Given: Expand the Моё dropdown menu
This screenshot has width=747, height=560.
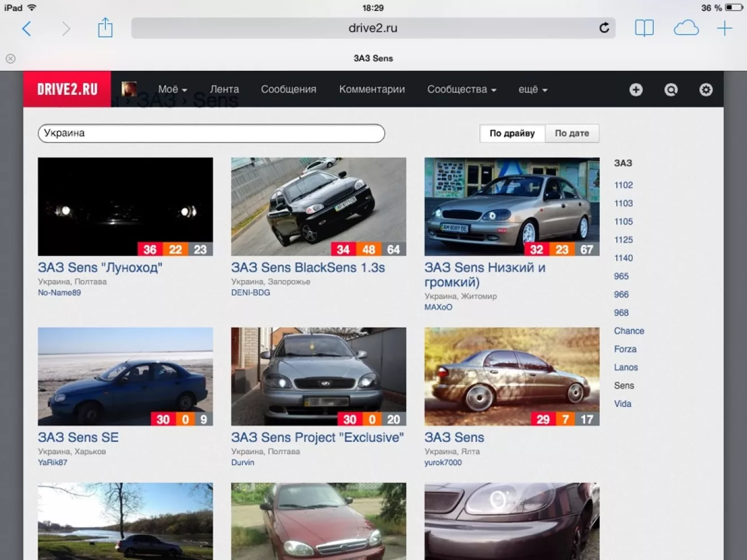Looking at the screenshot, I should click(x=173, y=89).
